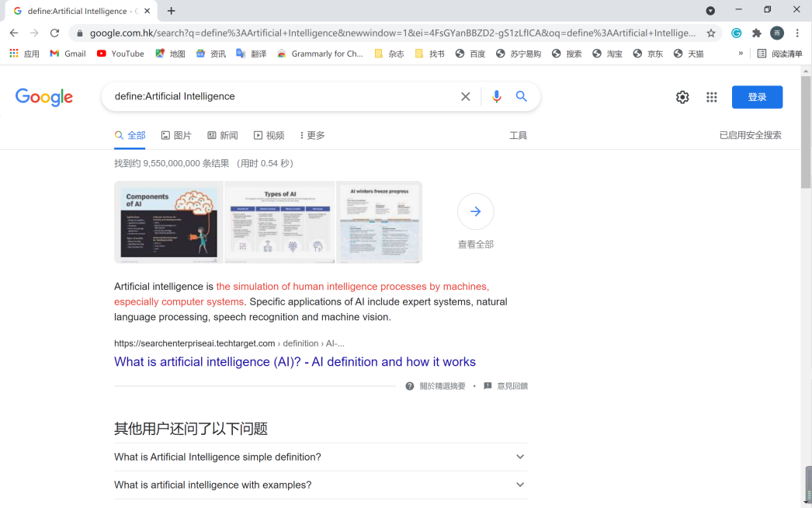812x508 pixels.
Task: Click the searchenterpriseai.techtarget.com source URL
Action: pos(229,343)
